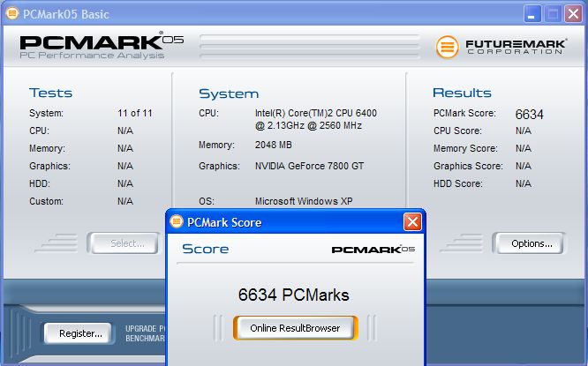Click the PCMark Score dialog title text
This screenshot has height=366, width=588.
pyautogui.click(x=224, y=222)
